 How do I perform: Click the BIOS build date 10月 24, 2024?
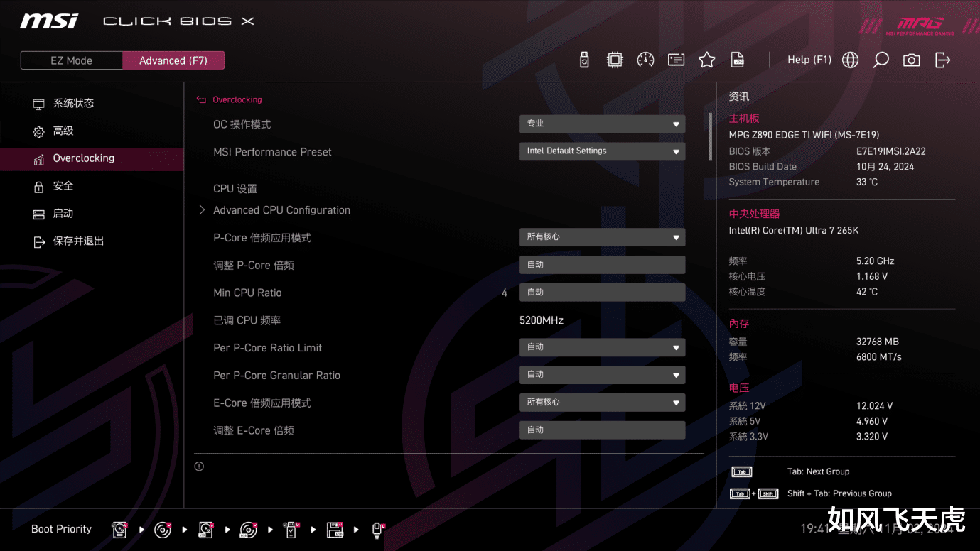coord(885,167)
